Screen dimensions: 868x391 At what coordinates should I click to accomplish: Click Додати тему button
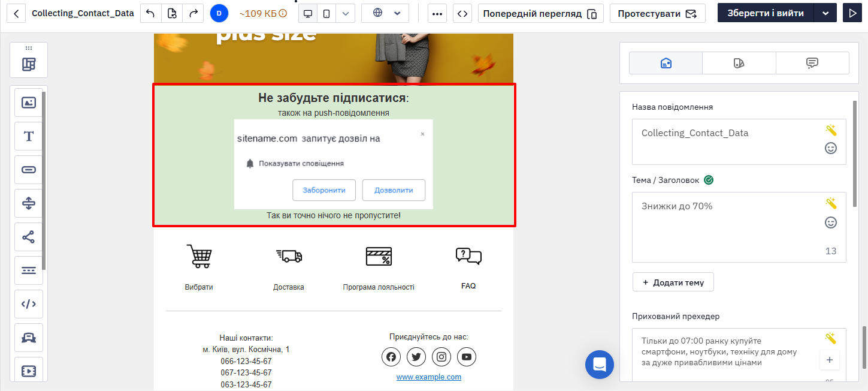(673, 282)
